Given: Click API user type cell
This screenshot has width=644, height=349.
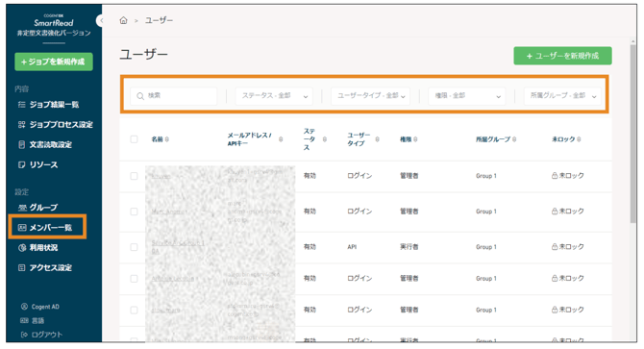Looking at the screenshot, I should (352, 247).
